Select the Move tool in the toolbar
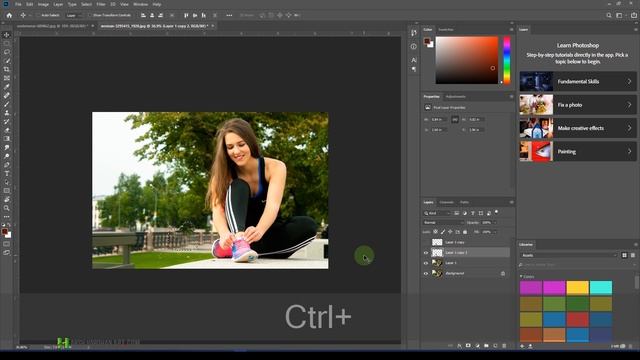This screenshot has width=640, height=360. [x=7, y=35]
